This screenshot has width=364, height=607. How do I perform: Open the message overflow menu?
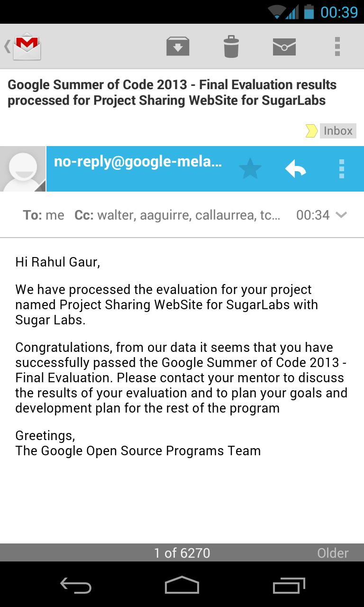[341, 168]
